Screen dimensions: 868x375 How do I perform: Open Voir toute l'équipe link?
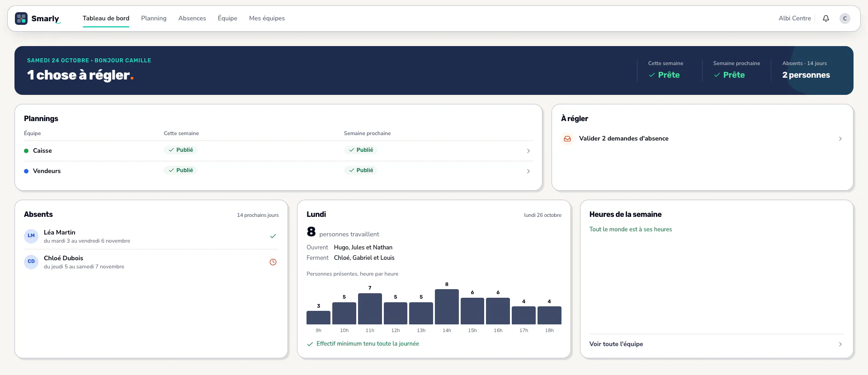click(717, 344)
